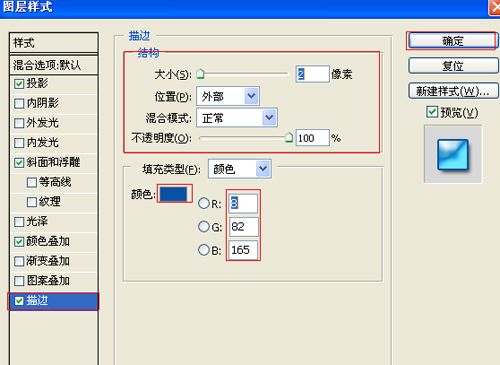Uncheck the 投影 checkbox
The height and width of the screenshot is (365, 500).
click(19, 83)
